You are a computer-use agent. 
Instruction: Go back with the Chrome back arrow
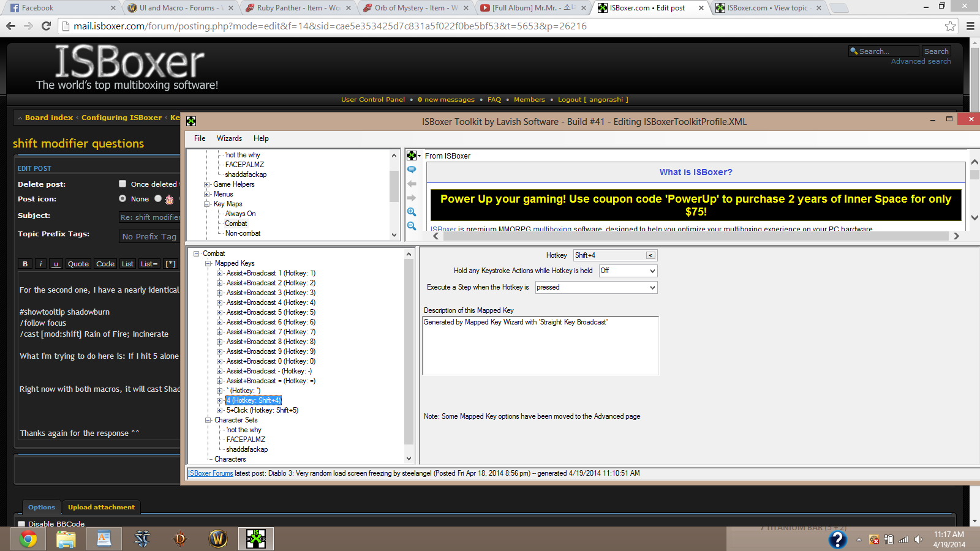10,26
